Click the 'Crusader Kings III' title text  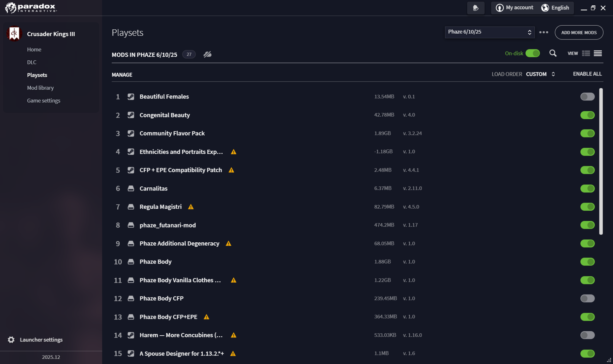51,34
